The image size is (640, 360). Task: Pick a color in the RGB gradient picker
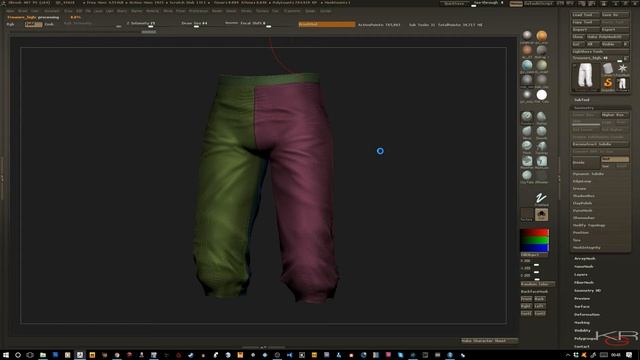[x=534, y=240]
